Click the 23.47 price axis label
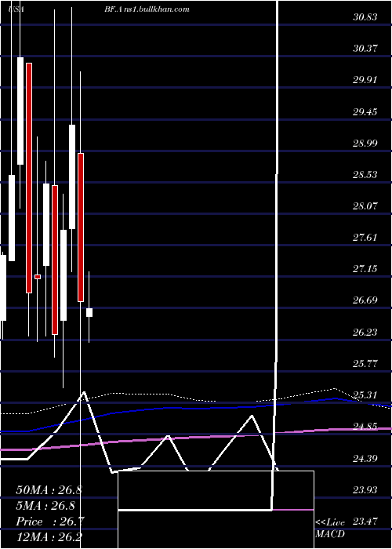This screenshot has width=392, height=549. 365,522
